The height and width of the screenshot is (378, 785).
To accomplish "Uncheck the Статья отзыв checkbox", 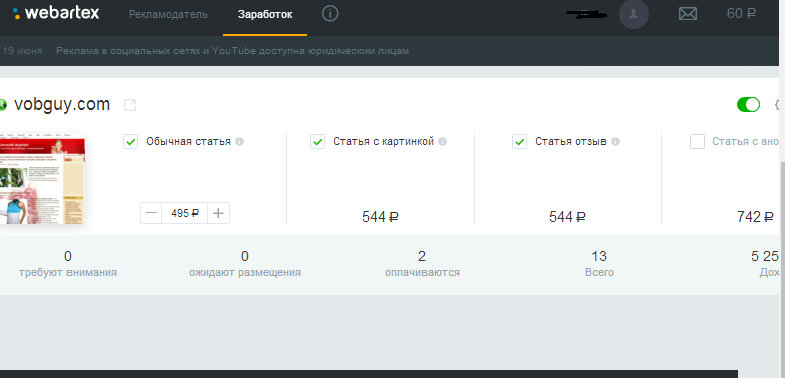I will pos(520,142).
